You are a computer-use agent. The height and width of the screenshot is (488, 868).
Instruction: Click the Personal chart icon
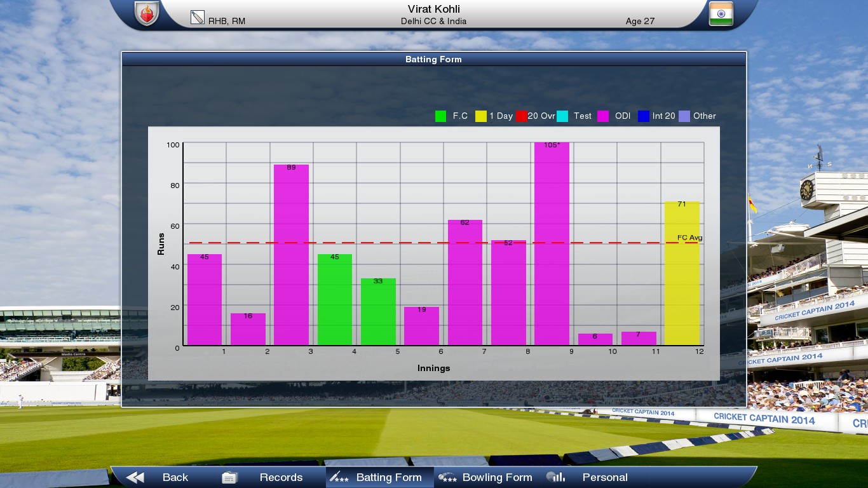click(x=555, y=477)
